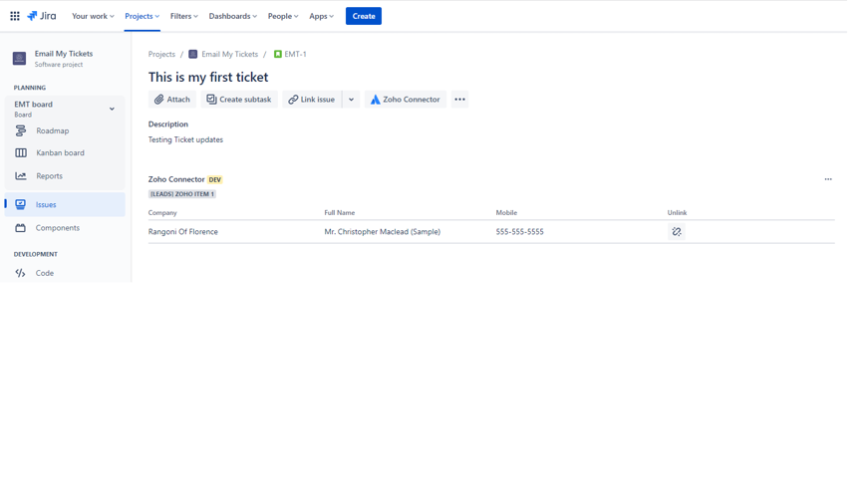
Task: Open the Dashboards menu
Action: (232, 16)
